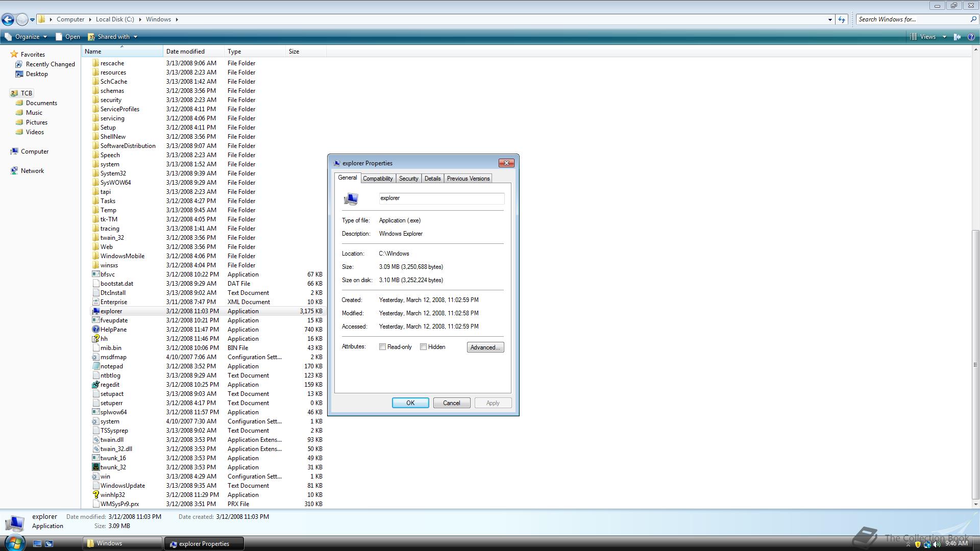Expand the arrow after Computer in breadcrumb
The image size is (980, 551).
90,19
